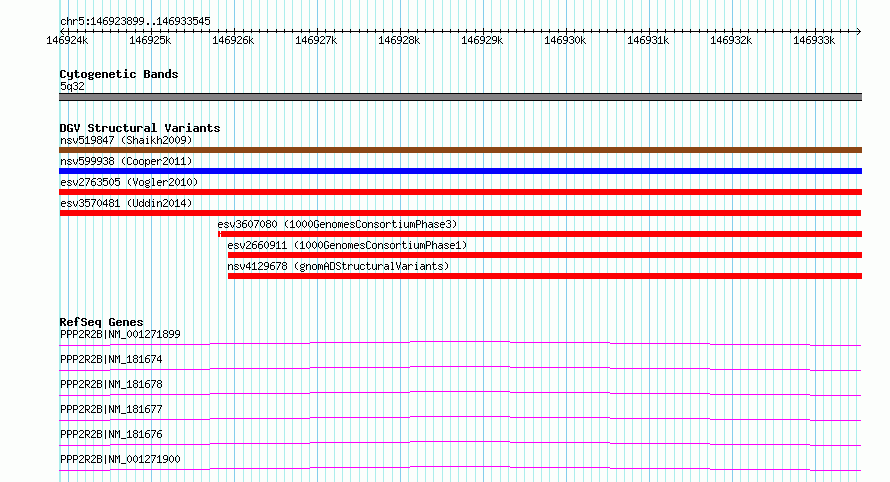The height and width of the screenshot is (482, 890).
Task: Click the 146930k ruler tick label
Action: click(x=565, y=40)
